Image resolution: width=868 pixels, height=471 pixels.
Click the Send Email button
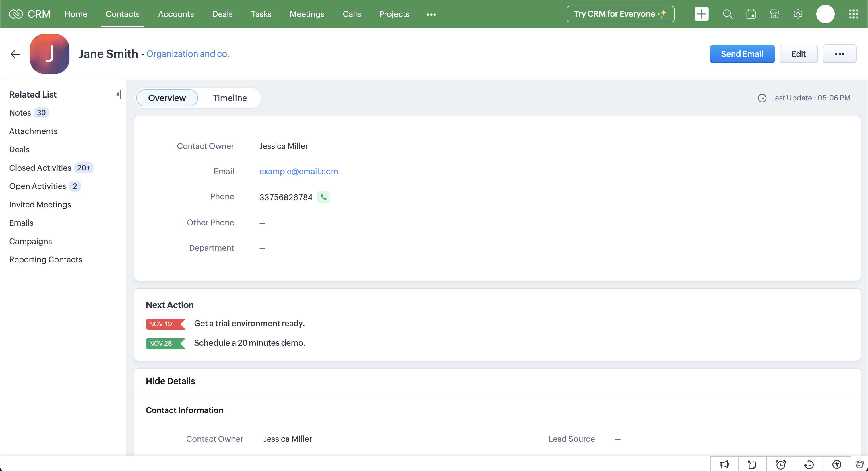742,54
